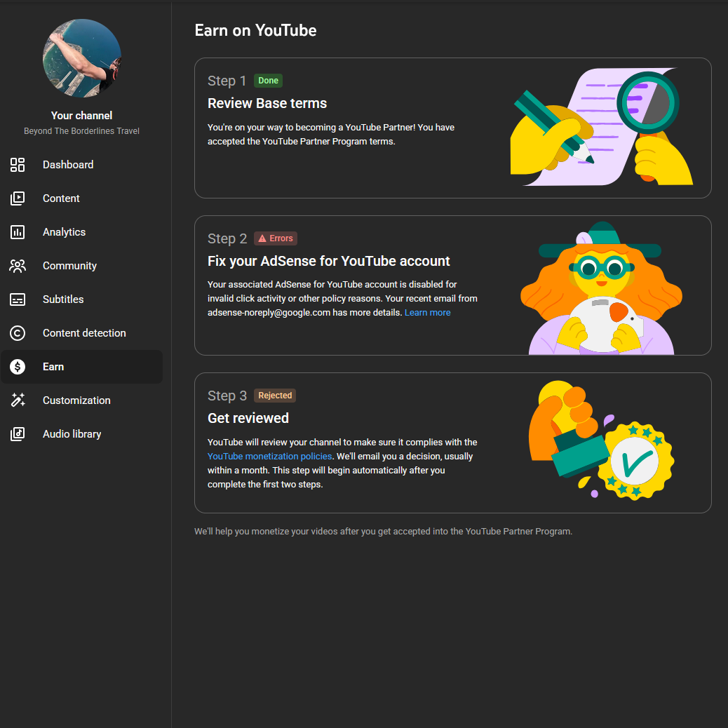This screenshot has width=728, height=728.
Task: Click the Learn more link
Action: click(427, 313)
